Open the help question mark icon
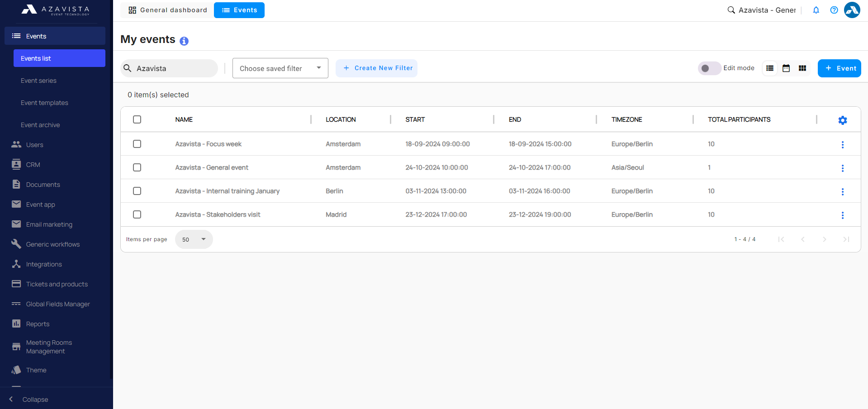 pyautogui.click(x=834, y=10)
